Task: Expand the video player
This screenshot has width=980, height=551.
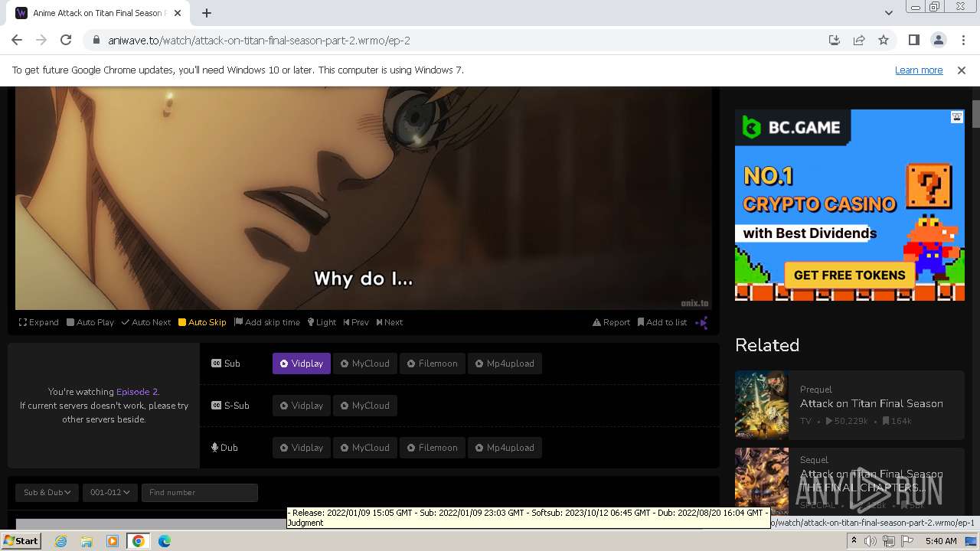Action: pos(39,322)
